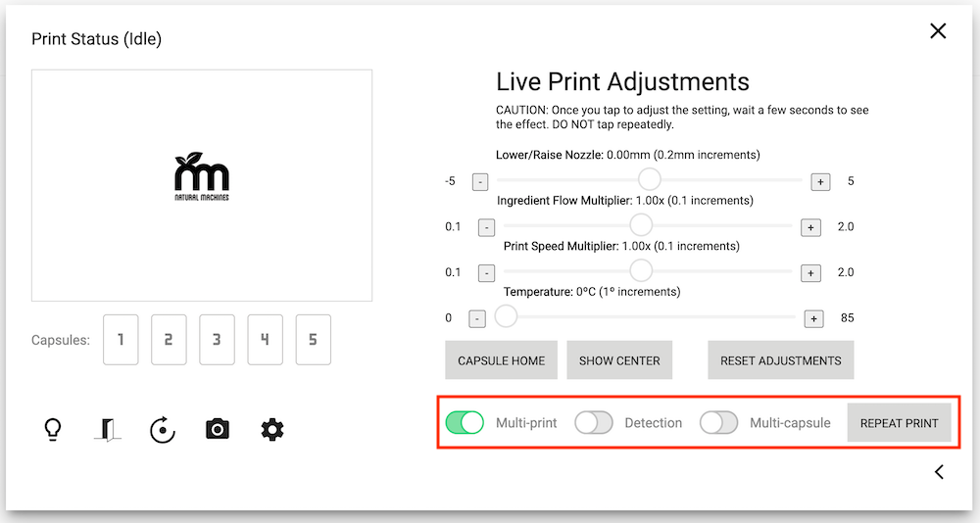980x523 pixels.
Task: Increase Print Speed Multiplier with plus
Action: pos(810,273)
